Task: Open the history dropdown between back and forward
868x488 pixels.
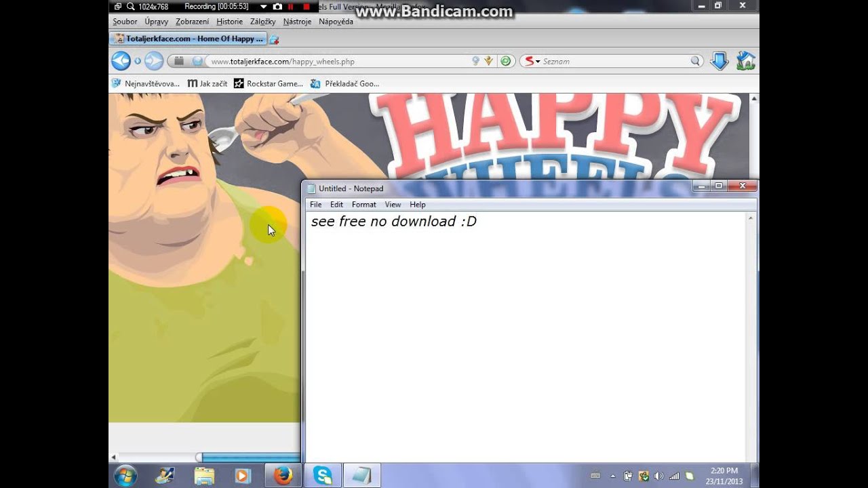Action: 138,61
